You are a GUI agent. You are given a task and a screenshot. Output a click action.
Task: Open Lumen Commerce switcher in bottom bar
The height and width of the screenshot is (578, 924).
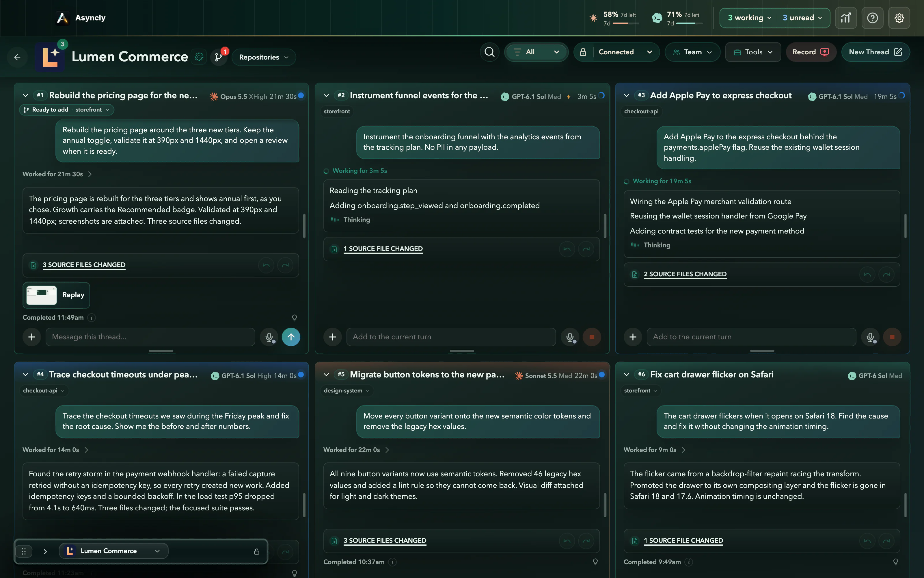113,551
